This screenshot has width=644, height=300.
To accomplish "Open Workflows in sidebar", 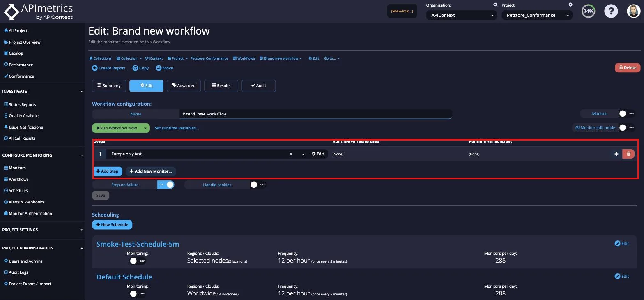I will coord(16,179).
